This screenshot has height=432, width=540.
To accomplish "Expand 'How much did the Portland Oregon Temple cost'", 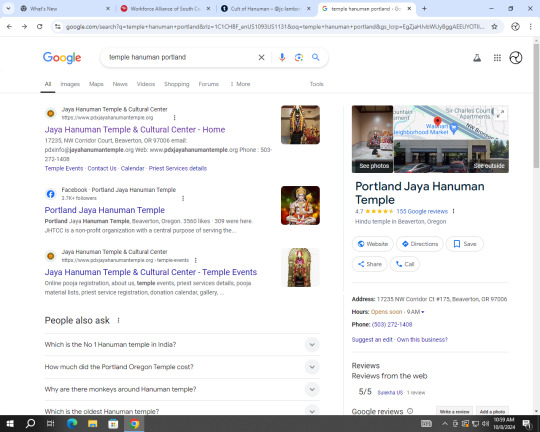I will click(x=182, y=367).
